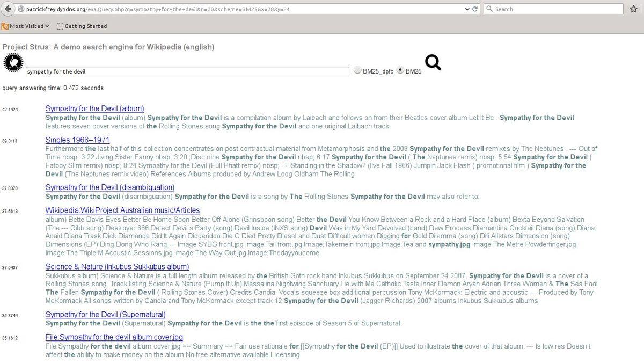Click the query input containing sympathy for the devil
644x363 pixels.
point(187,71)
